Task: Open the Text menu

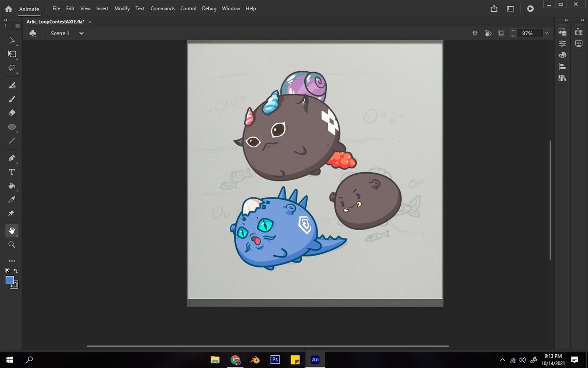Action: click(140, 9)
